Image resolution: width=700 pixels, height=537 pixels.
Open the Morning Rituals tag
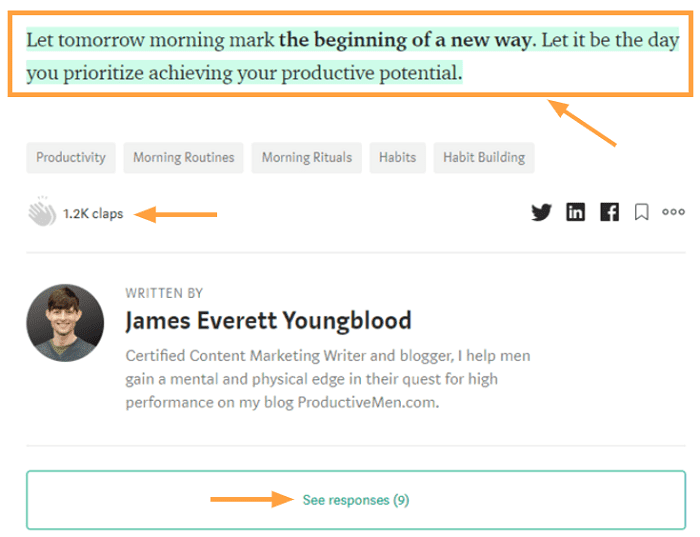[307, 158]
